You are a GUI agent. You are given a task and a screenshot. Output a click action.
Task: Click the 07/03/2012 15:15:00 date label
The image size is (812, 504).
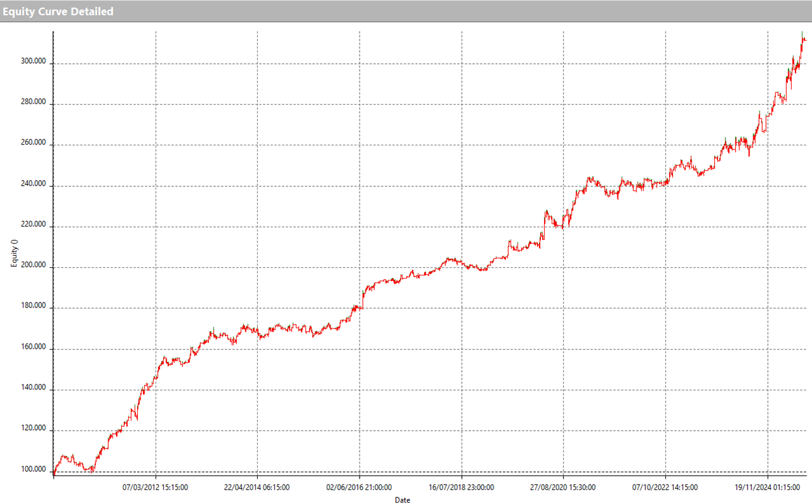[155, 488]
